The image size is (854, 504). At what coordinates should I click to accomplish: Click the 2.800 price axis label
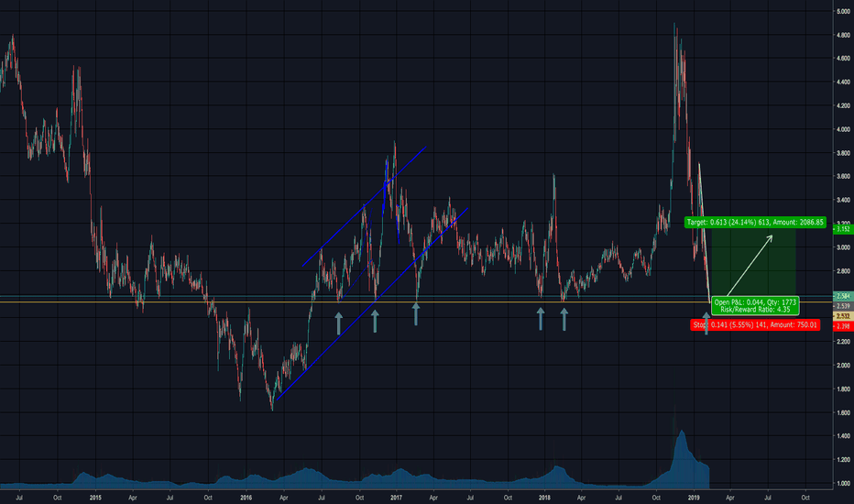pyautogui.click(x=843, y=271)
